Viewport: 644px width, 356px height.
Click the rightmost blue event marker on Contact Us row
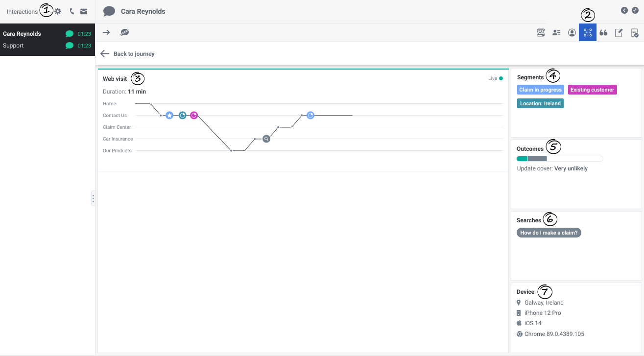coord(310,115)
